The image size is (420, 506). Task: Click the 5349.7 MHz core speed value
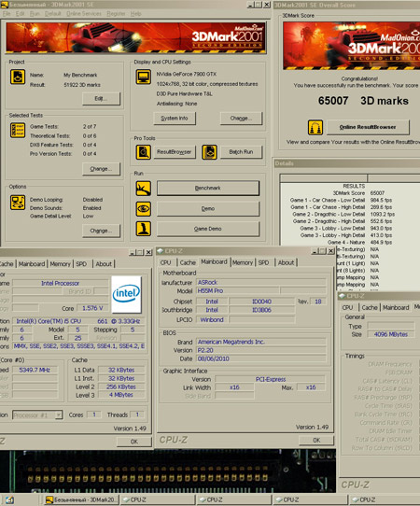(x=35, y=370)
